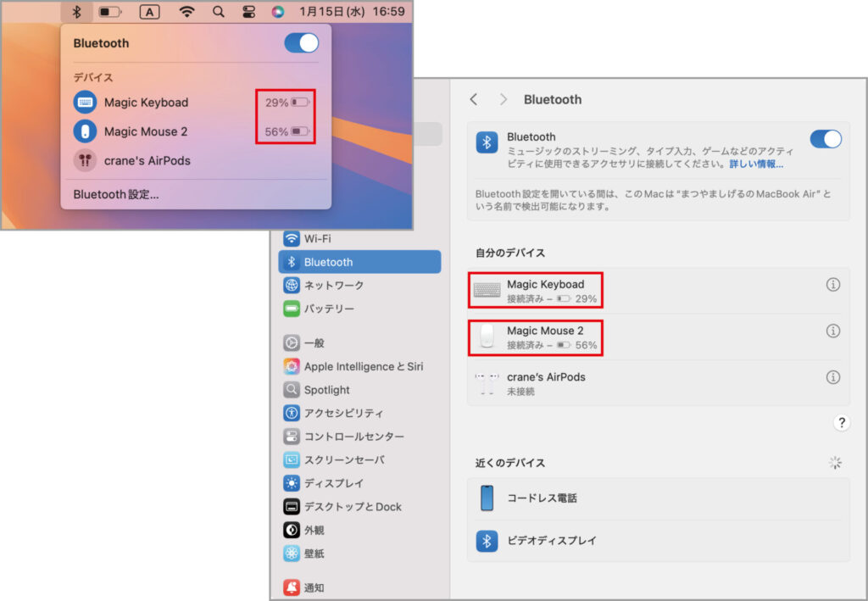Go forward with the right chevron in Settings

click(x=504, y=99)
